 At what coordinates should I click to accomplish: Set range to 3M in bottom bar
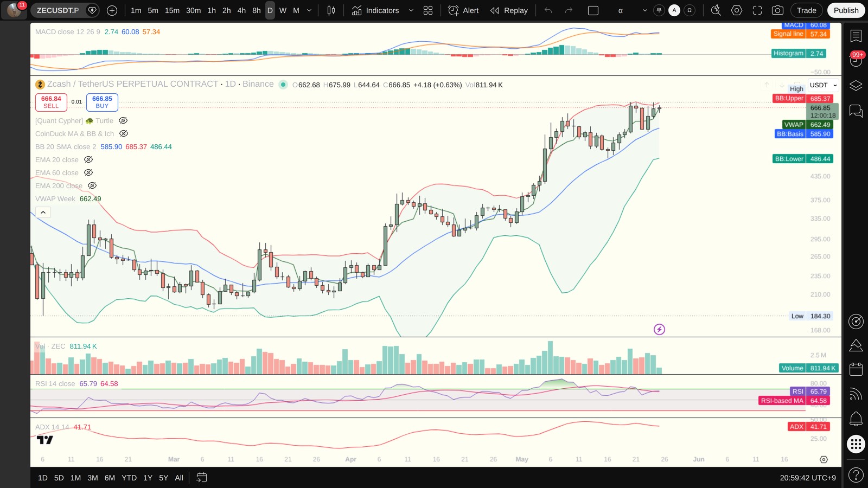point(93,478)
